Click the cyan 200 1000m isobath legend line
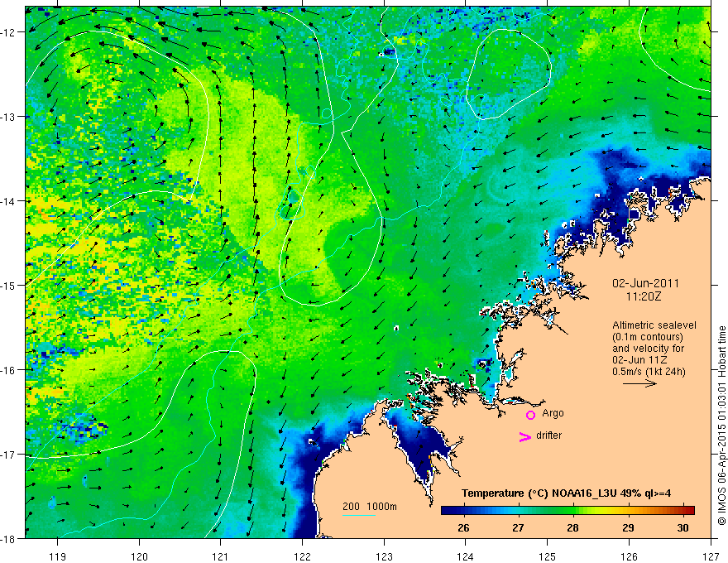This screenshot has height=563, width=728. tap(359, 515)
